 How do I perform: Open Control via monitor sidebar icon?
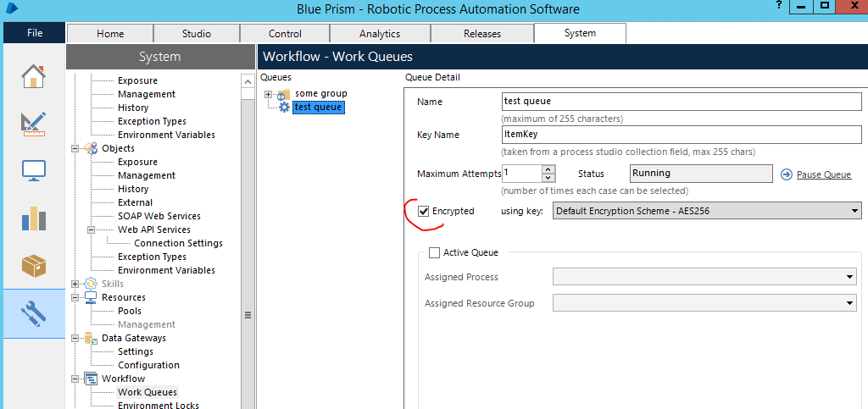(x=33, y=171)
